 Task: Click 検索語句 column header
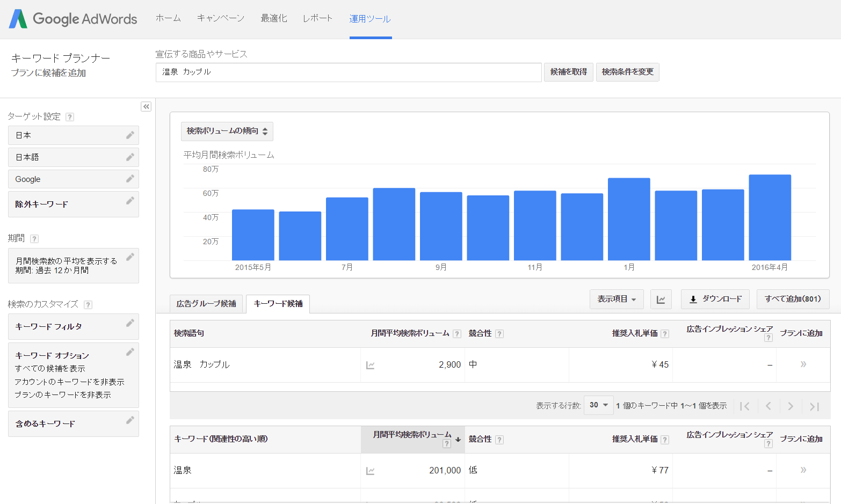tap(189, 333)
